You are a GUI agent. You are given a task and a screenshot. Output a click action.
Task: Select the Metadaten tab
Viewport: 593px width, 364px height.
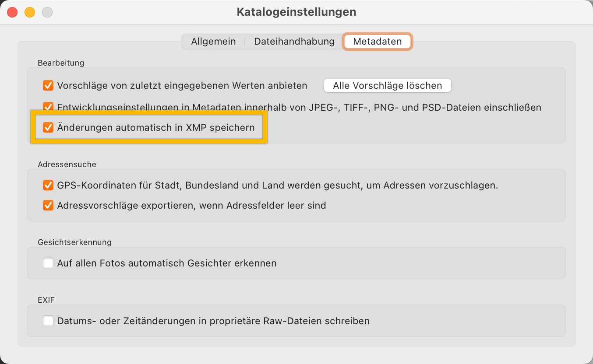(377, 42)
